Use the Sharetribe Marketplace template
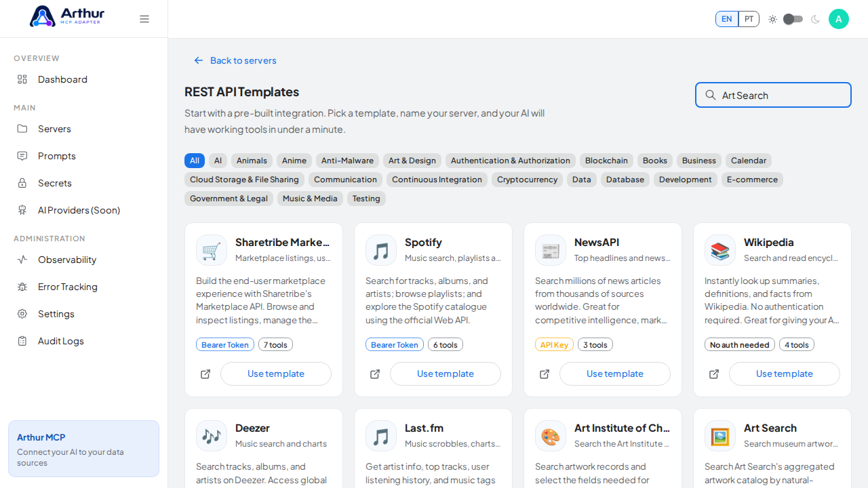This screenshot has height=488, width=868. tap(276, 374)
